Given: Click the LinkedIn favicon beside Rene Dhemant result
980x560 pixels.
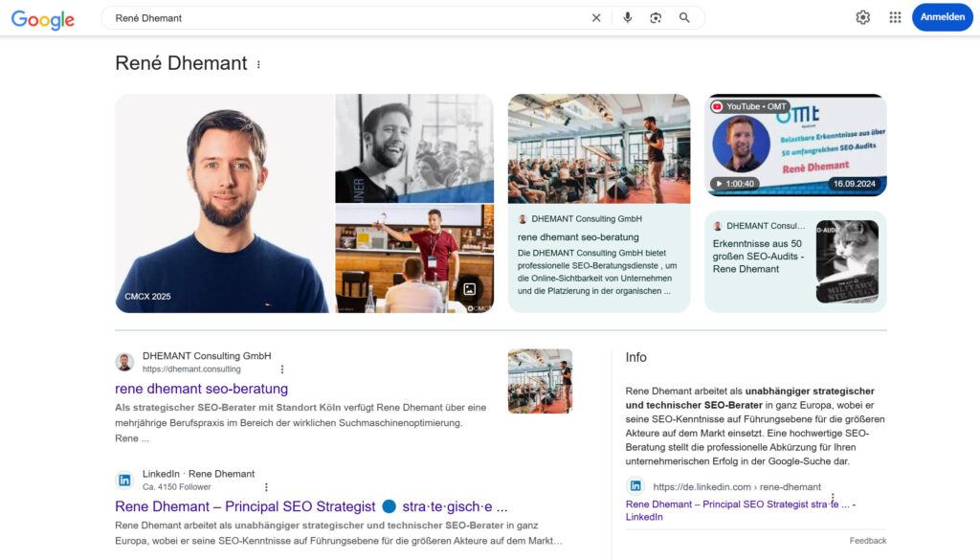Looking at the screenshot, I should 124,480.
